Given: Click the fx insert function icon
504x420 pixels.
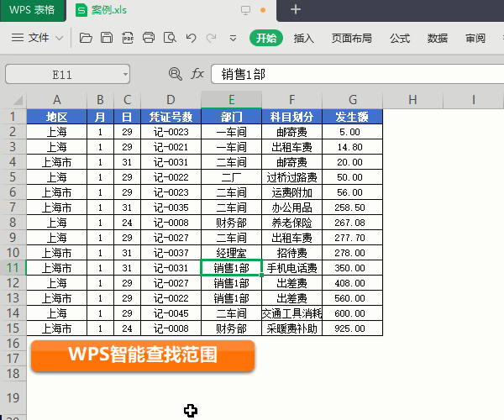Looking at the screenshot, I should tap(197, 74).
